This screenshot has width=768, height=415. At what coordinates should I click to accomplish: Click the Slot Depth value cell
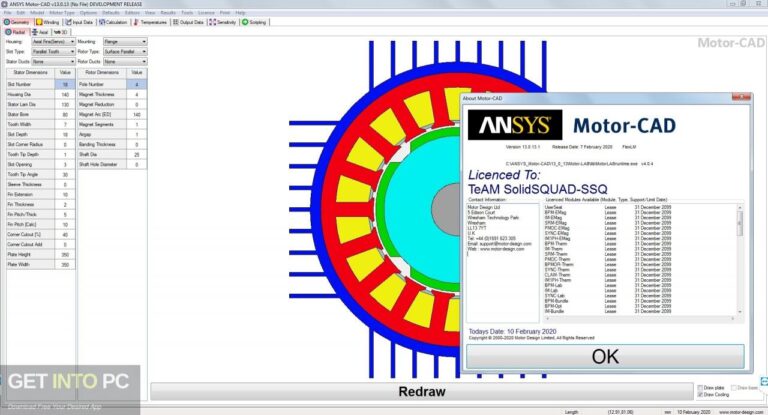pos(65,134)
